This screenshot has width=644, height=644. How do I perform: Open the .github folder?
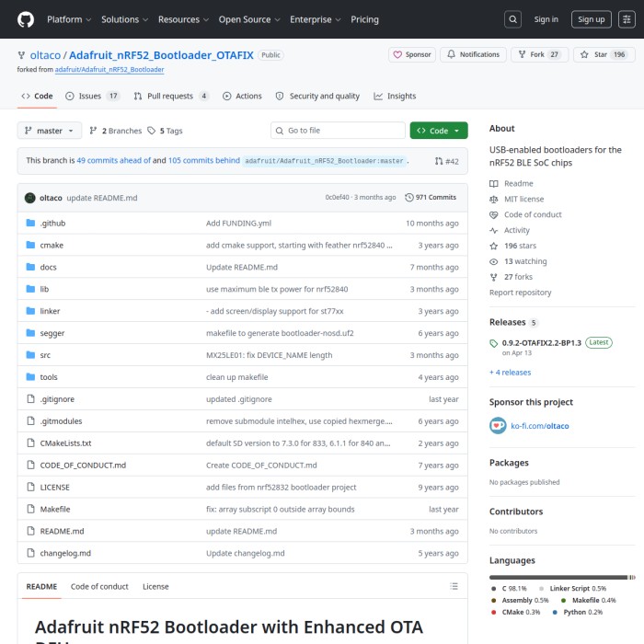click(52, 223)
